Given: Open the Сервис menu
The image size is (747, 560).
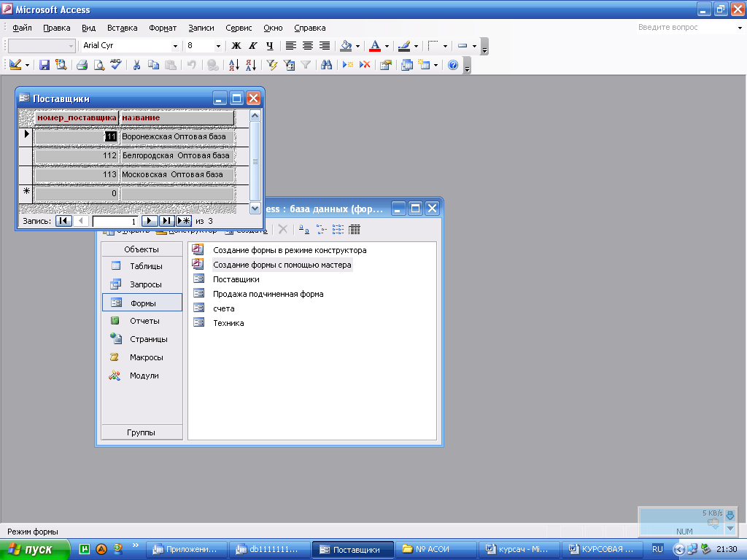Looking at the screenshot, I should tap(239, 28).
